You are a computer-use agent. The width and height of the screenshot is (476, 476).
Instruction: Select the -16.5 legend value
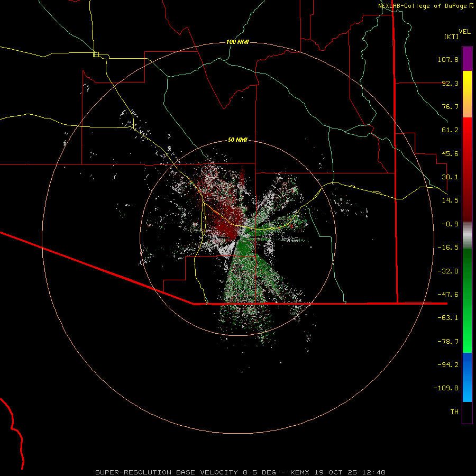click(448, 248)
